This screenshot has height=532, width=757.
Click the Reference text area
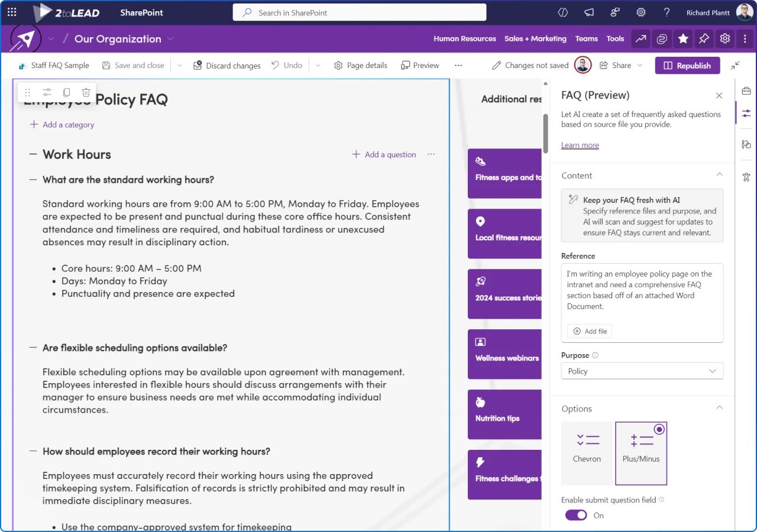(x=642, y=303)
